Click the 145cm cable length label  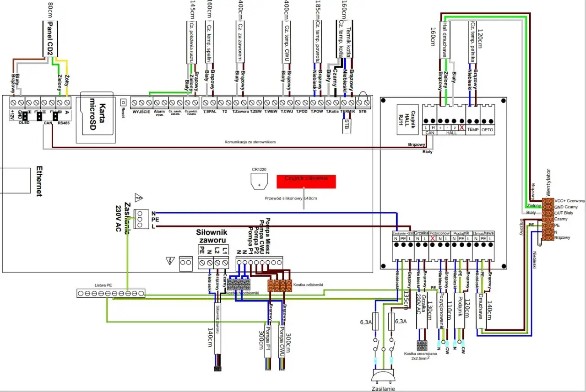[192, 9]
